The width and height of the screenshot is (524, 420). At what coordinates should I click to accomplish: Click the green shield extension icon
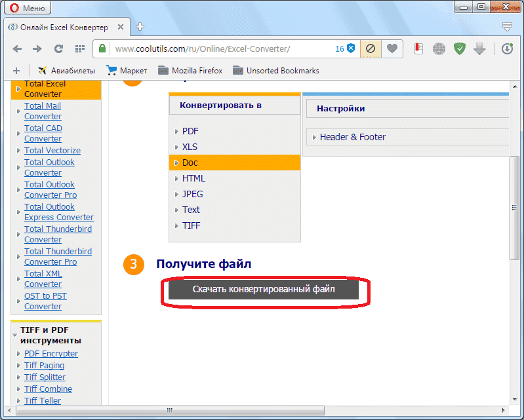point(460,49)
